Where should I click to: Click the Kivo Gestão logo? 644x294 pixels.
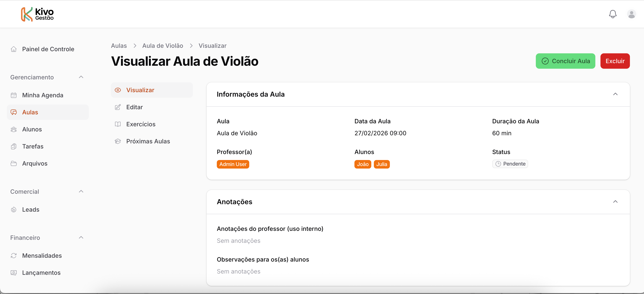pos(37,14)
